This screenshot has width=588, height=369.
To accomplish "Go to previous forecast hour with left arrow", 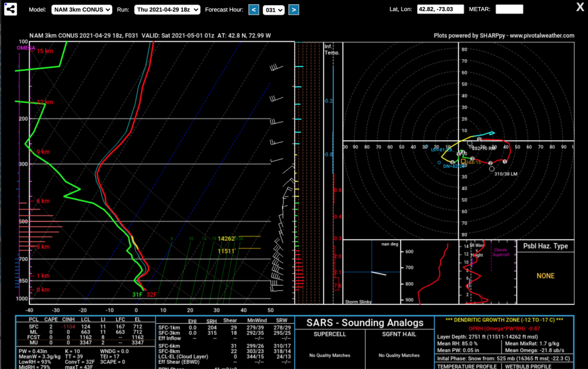I will click(x=253, y=9).
